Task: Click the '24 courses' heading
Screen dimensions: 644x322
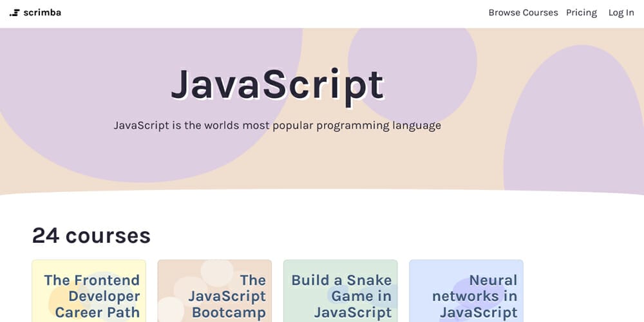Action: click(91, 235)
